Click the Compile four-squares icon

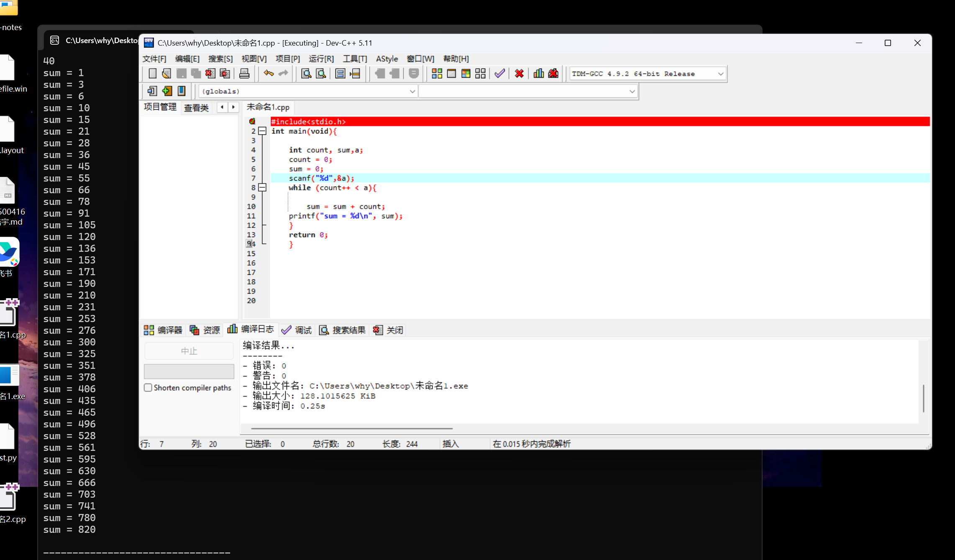(x=437, y=74)
